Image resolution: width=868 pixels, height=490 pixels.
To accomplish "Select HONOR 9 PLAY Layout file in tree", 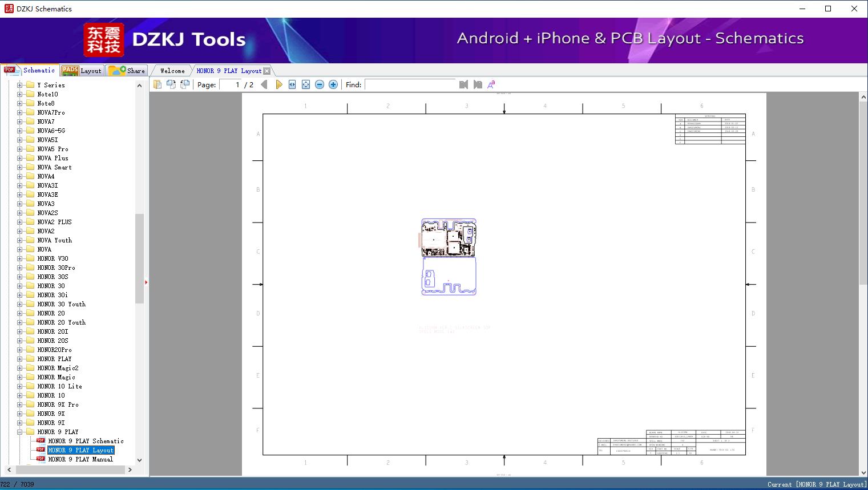I will (x=80, y=450).
